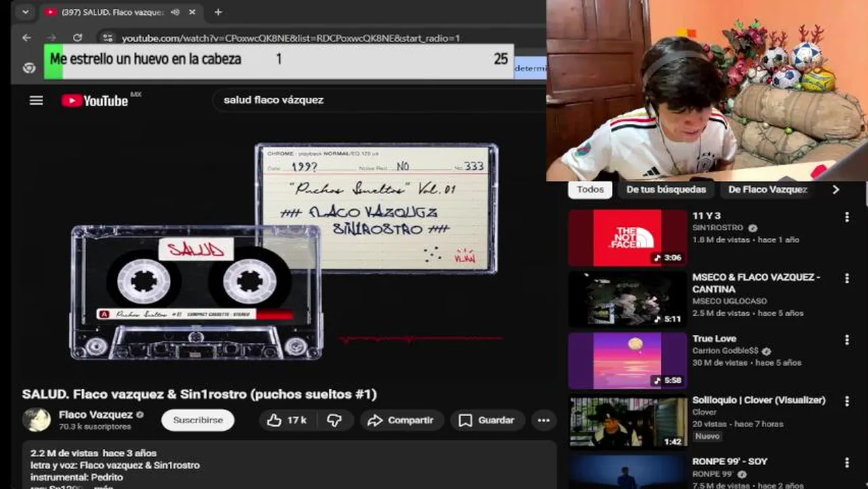Like the video with thumbs-up 17 k
Screen dimensions: 868x489
coord(286,420)
